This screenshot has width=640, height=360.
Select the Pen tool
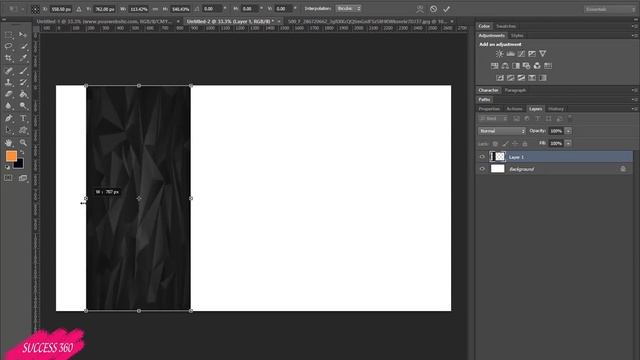tap(9, 118)
